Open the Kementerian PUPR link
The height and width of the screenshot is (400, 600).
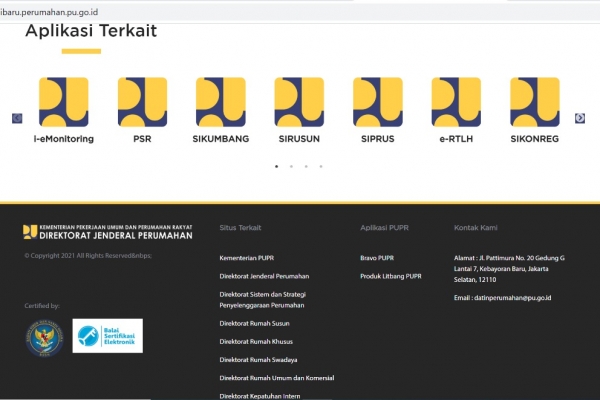[244, 258]
